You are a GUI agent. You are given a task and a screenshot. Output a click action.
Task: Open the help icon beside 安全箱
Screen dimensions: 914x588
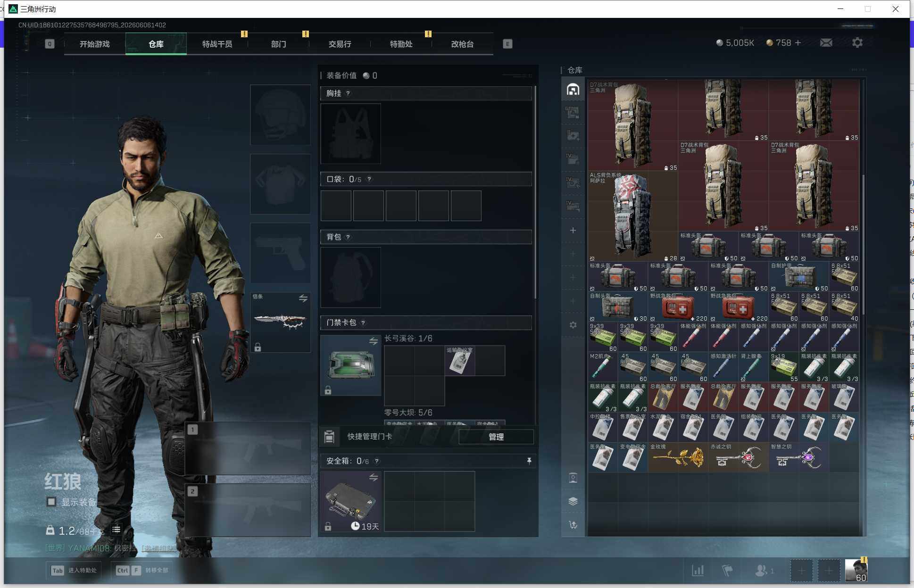click(x=377, y=461)
